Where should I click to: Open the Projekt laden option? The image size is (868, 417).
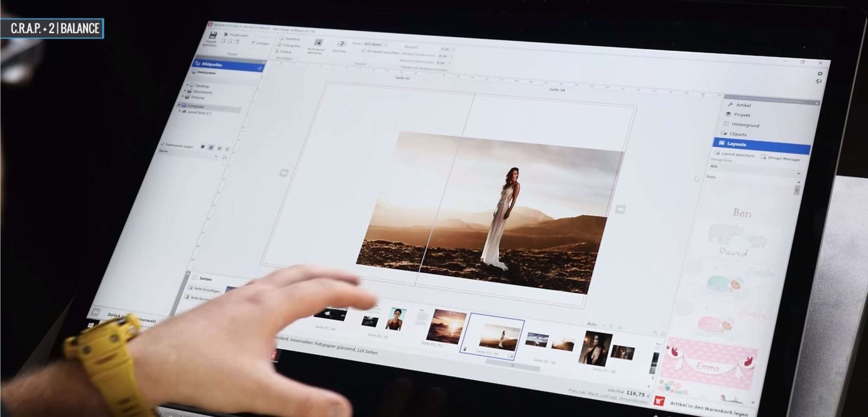click(236, 35)
